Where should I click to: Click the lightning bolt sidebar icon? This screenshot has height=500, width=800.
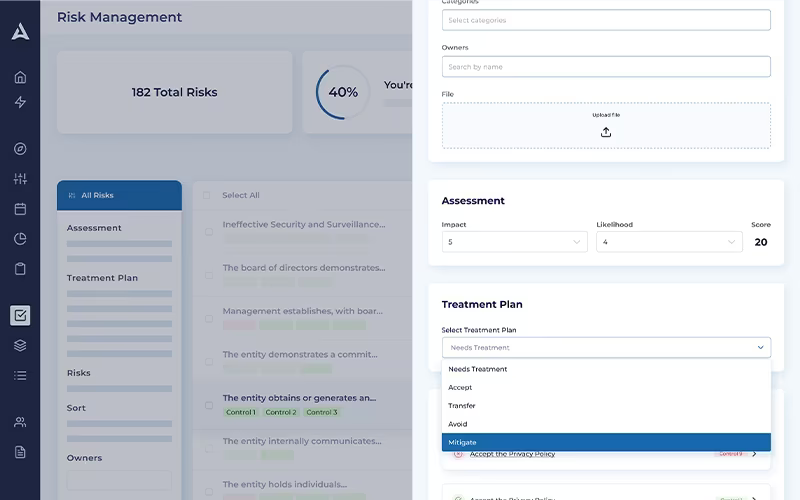pos(20,102)
